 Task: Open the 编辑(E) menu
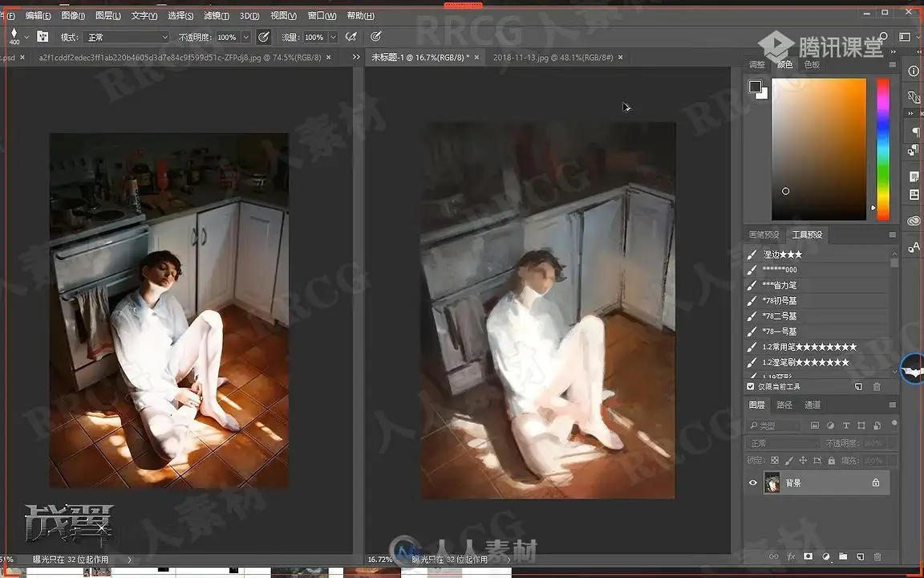[38, 16]
